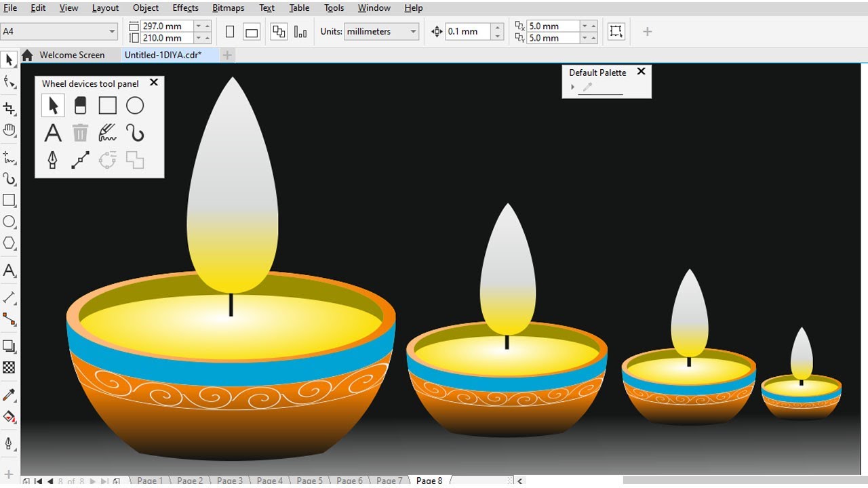This screenshot has height=488, width=868.
Task: Toggle Current Page layout button
Action: coord(300,32)
